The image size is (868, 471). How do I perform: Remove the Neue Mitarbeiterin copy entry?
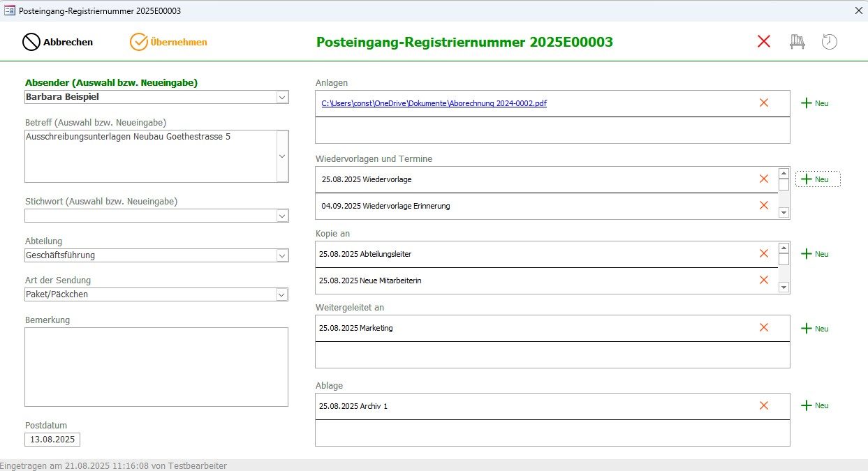click(x=763, y=280)
